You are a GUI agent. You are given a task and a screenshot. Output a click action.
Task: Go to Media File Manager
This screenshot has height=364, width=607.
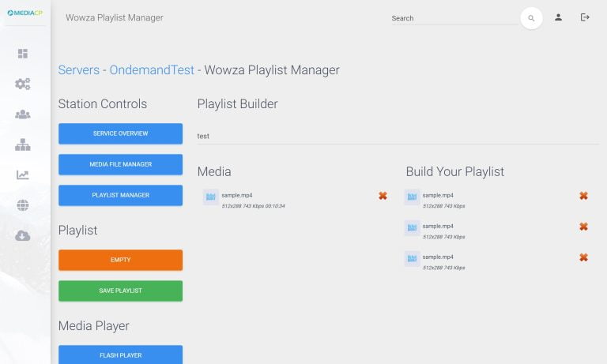pos(120,164)
